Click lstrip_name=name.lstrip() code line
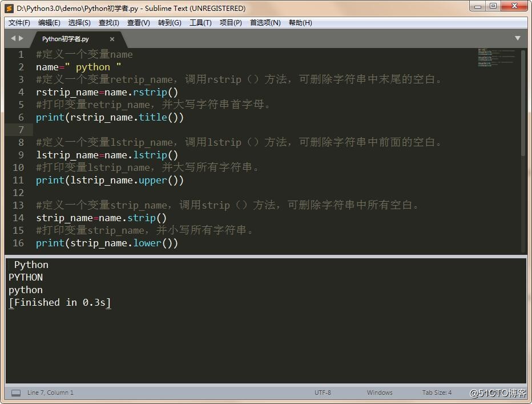The image size is (532, 404). click(x=107, y=155)
